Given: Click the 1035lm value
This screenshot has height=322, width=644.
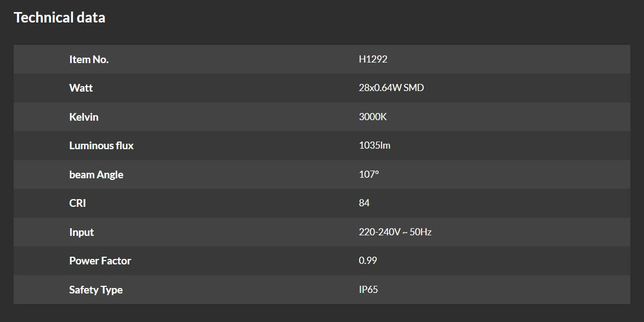Looking at the screenshot, I should [x=374, y=145].
